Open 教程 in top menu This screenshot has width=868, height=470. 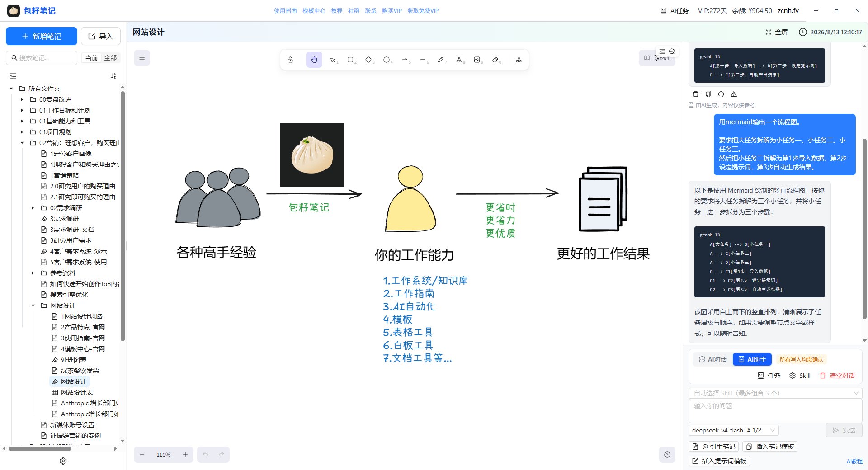point(337,11)
